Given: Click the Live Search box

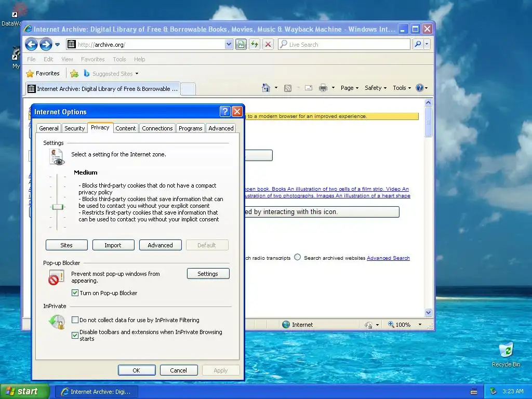Looking at the screenshot, I should tap(344, 45).
